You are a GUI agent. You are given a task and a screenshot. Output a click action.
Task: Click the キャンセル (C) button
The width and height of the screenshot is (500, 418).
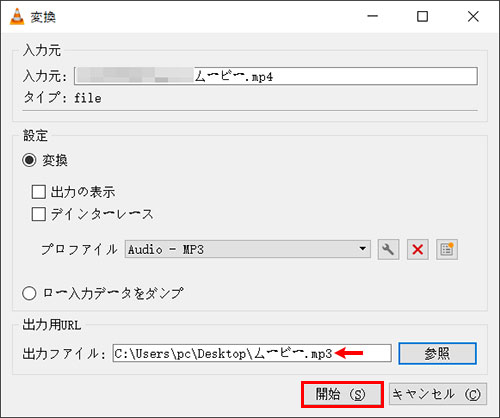[438, 394]
